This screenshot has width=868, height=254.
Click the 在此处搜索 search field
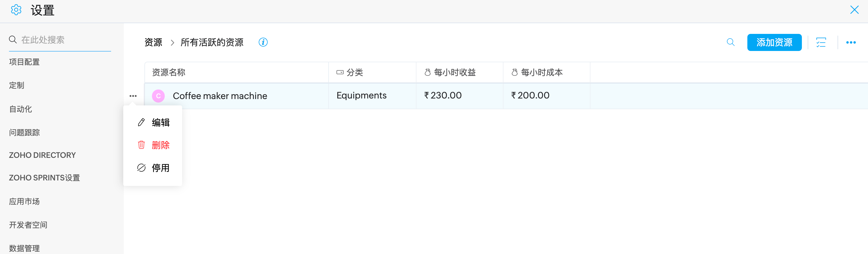click(64, 40)
